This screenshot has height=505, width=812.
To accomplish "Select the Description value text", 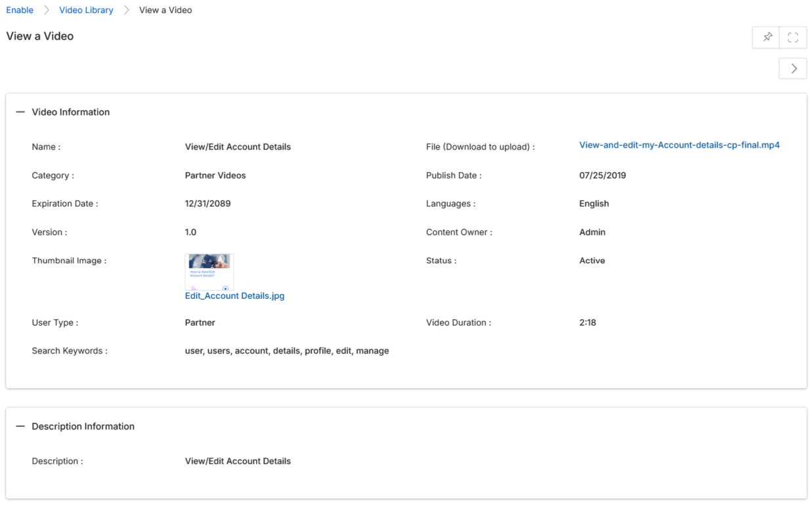I will [x=238, y=461].
